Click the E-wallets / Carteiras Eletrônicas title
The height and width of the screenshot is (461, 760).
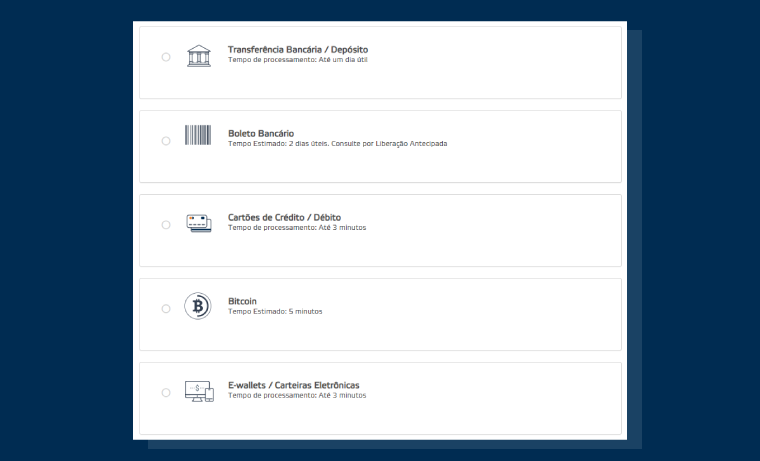tap(294, 385)
